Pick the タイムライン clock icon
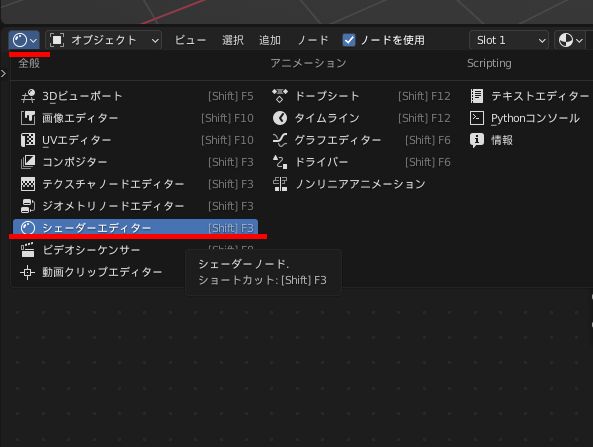Screen dimensions: 593x447 pos(280,118)
